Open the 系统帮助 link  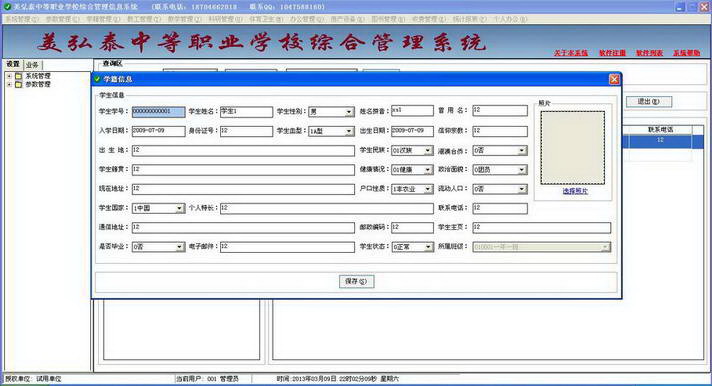(x=686, y=53)
